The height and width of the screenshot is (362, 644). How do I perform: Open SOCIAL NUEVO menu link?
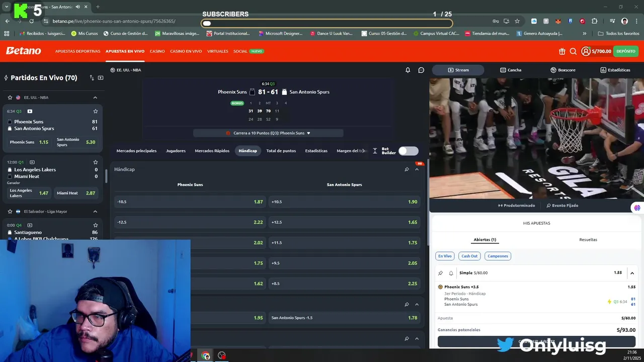[248, 51]
